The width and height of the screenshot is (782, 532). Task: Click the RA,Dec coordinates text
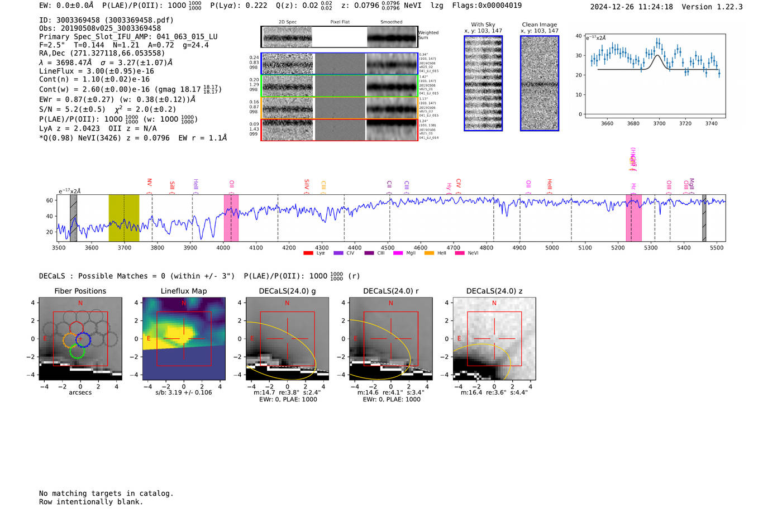click(x=102, y=54)
